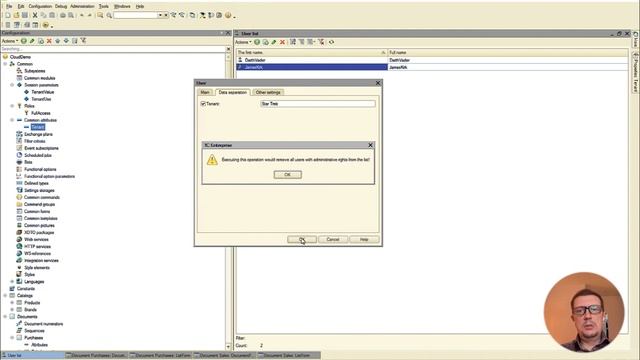Screen dimensions: 640x360
Task: Switch to the Main tab in User dialog
Action: [205, 92]
